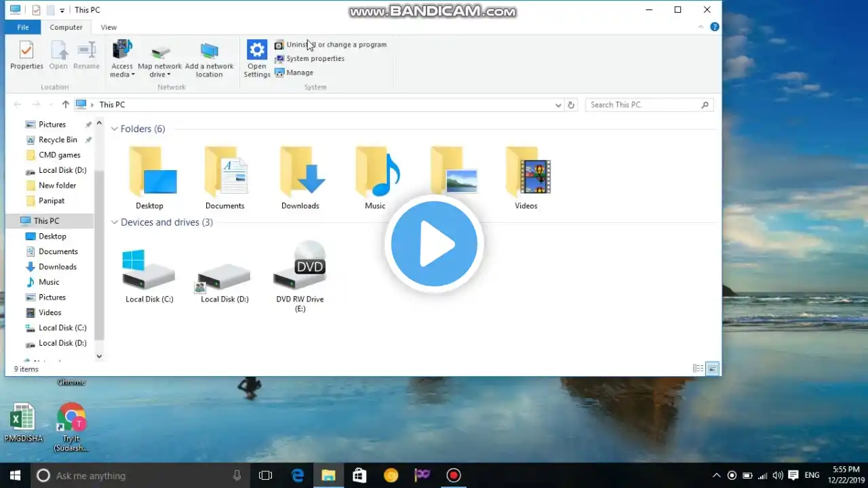Viewport: 868px width, 488px height.
Task: Show hidden system tray icons
Action: (x=716, y=475)
